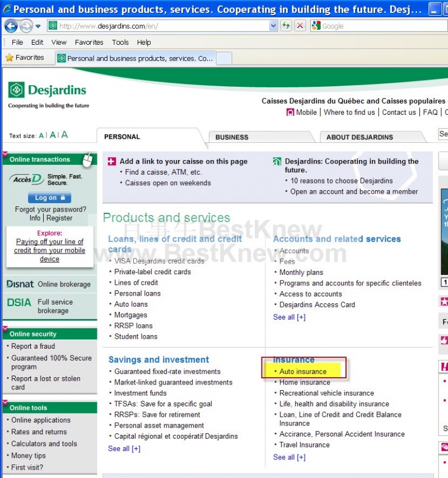
Task: Open the Edit menu
Action: point(37,43)
